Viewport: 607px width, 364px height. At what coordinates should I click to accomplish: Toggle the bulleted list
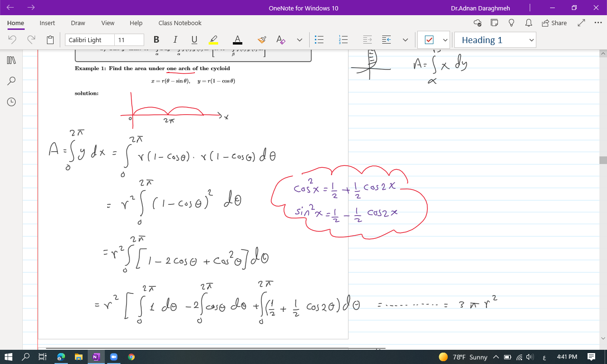pyautogui.click(x=320, y=40)
